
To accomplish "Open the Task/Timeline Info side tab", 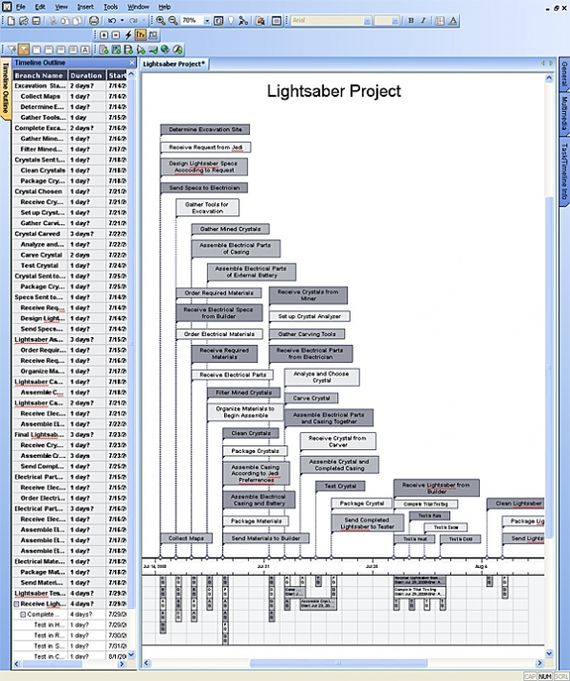I will click(x=564, y=171).
